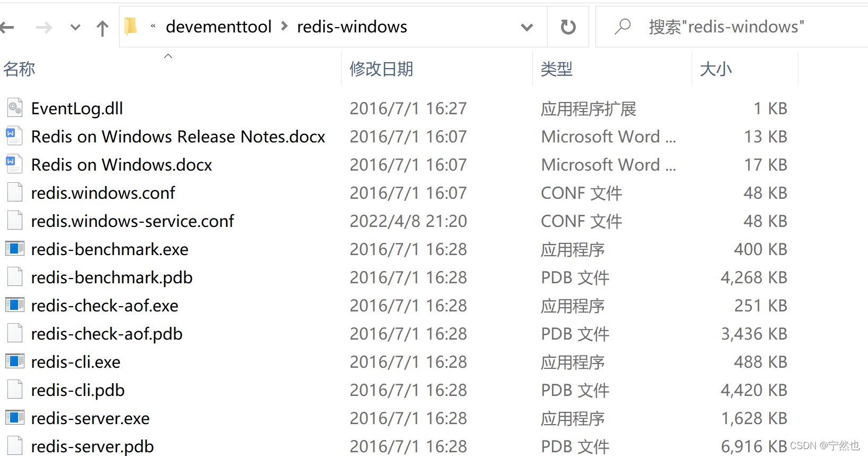Click the redis-server.exe application icon
868x456 pixels.
pos(15,418)
